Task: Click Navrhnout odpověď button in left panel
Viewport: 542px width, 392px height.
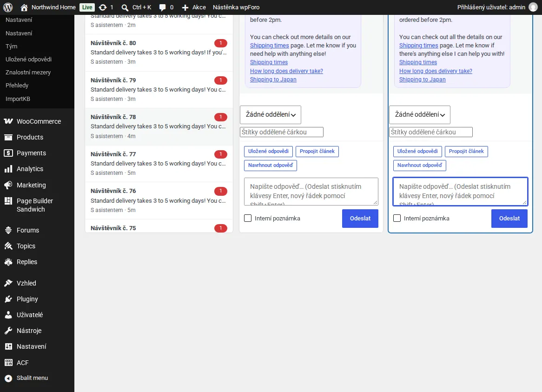Action: tap(271, 165)
